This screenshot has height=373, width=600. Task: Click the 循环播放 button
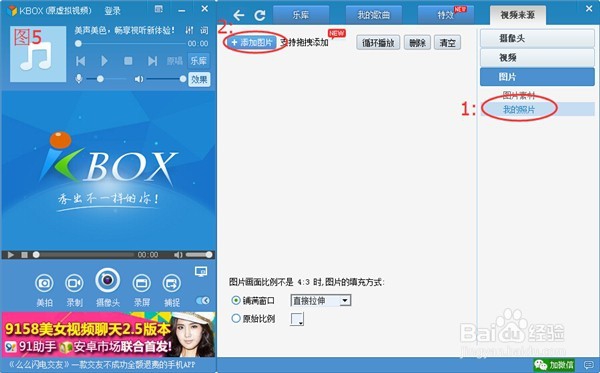(x=378, y=42)
